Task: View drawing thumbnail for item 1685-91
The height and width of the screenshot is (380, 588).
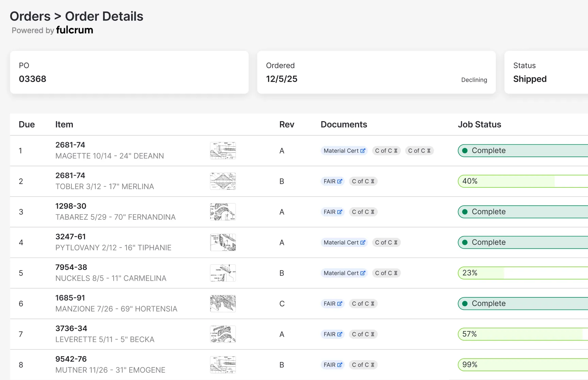Action: pyautogui.click(x=223, y=304)
